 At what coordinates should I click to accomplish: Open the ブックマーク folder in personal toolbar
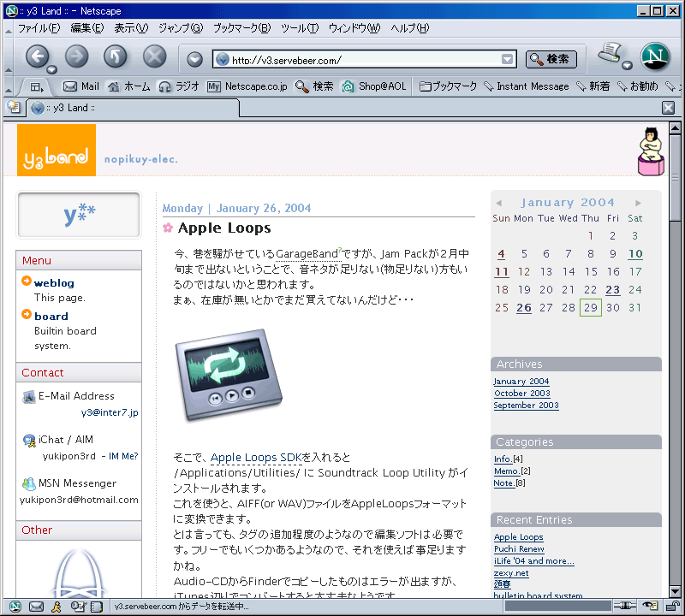(448, 86)
